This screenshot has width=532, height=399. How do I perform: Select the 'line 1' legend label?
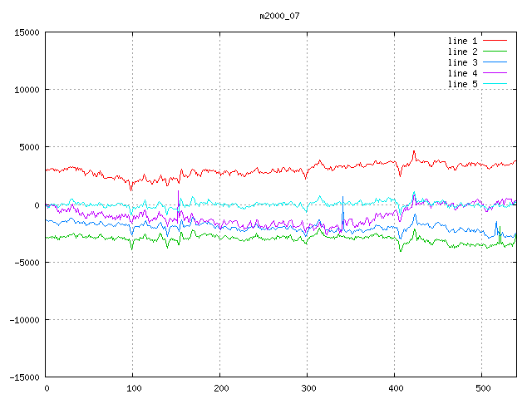pyautogui.click(x=462, y=41)
